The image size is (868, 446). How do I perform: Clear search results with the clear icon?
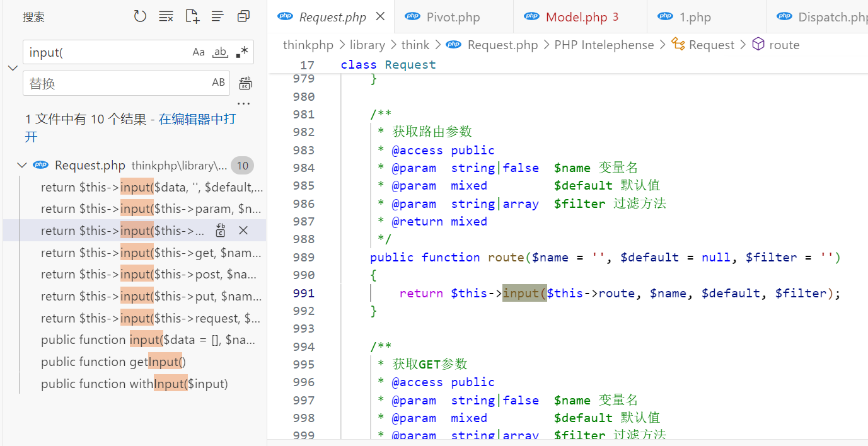(x=166, y=17)
